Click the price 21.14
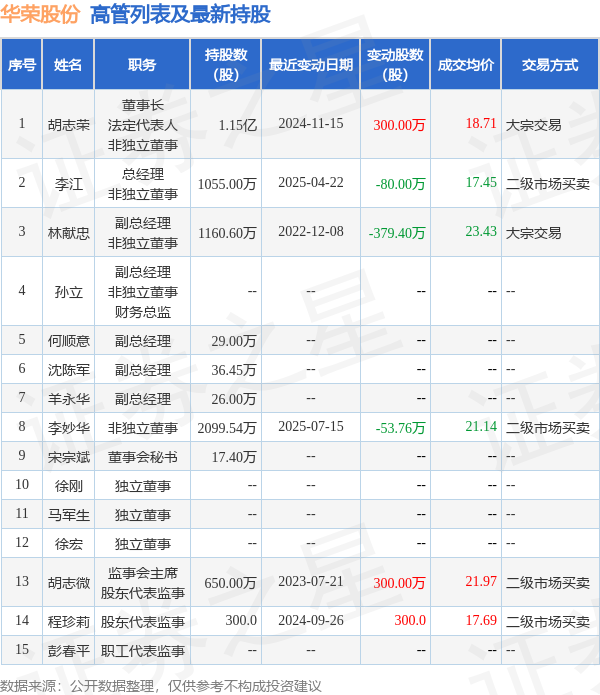600x695 pixels. point(481,426)
